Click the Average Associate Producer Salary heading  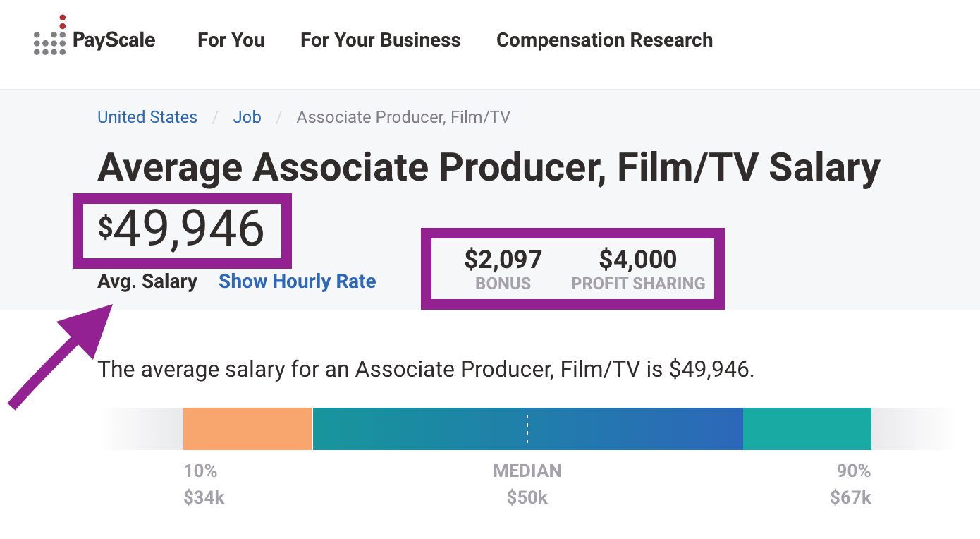click(489, 168)
